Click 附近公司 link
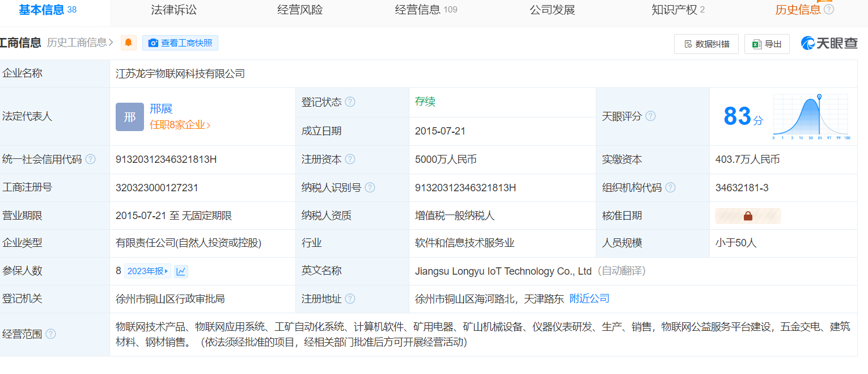The height and width of the screenshot is (374, 868). (590, 299)
